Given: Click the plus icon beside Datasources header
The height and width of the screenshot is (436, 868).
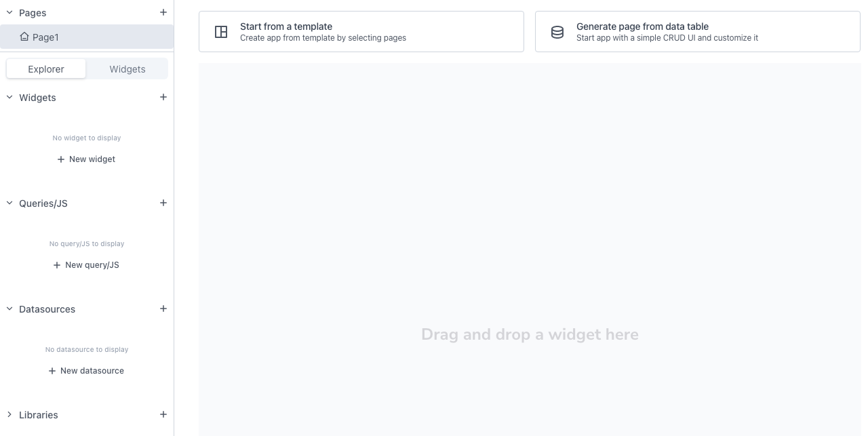Looking at the screenshot, I should point(163,309).
